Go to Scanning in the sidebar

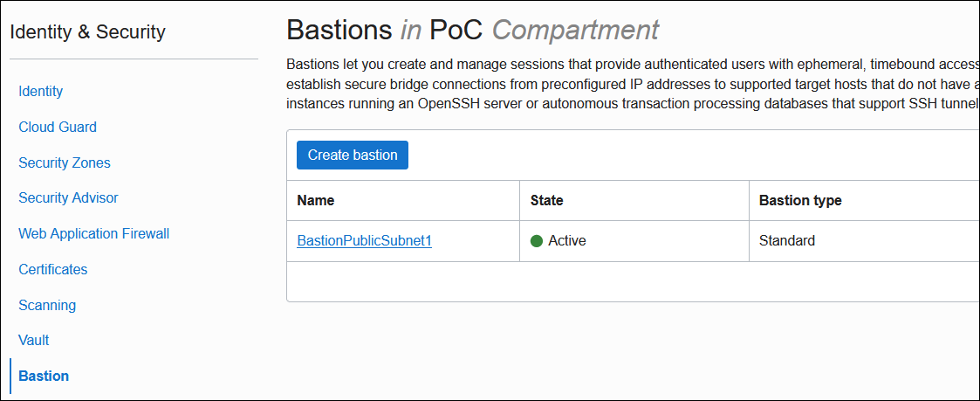click(x=47, y=305)
